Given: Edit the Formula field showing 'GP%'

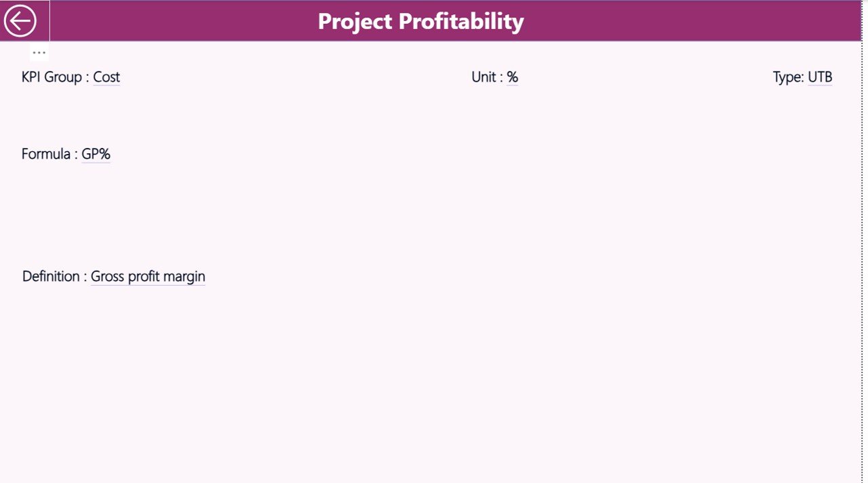Looking at the screenshot, I should pyautogui.click(x=96, y=153).
